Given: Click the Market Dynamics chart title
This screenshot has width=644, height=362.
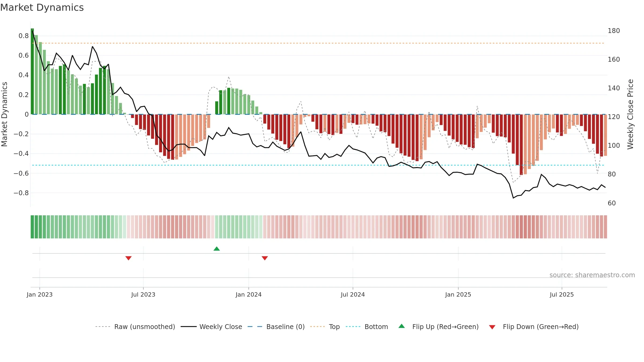Looking at the screenshot, I should (x=42, y=8).
